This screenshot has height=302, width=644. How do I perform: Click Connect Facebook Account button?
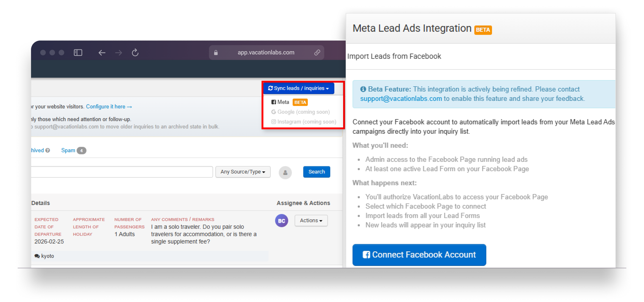click(x=419, y=254)
